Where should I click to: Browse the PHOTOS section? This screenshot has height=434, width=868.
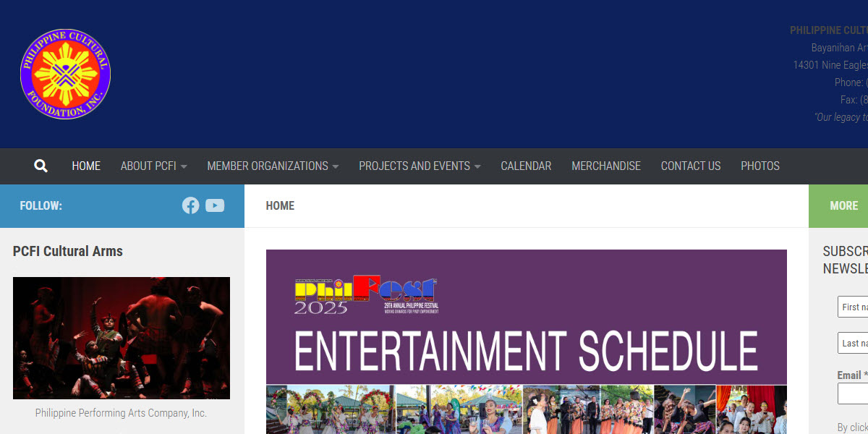click(x=760, y=166)
